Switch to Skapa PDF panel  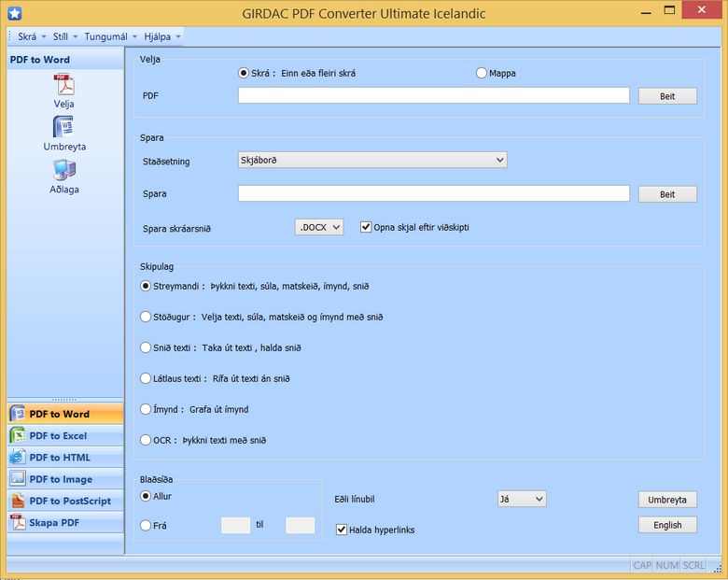click(65, 522)
